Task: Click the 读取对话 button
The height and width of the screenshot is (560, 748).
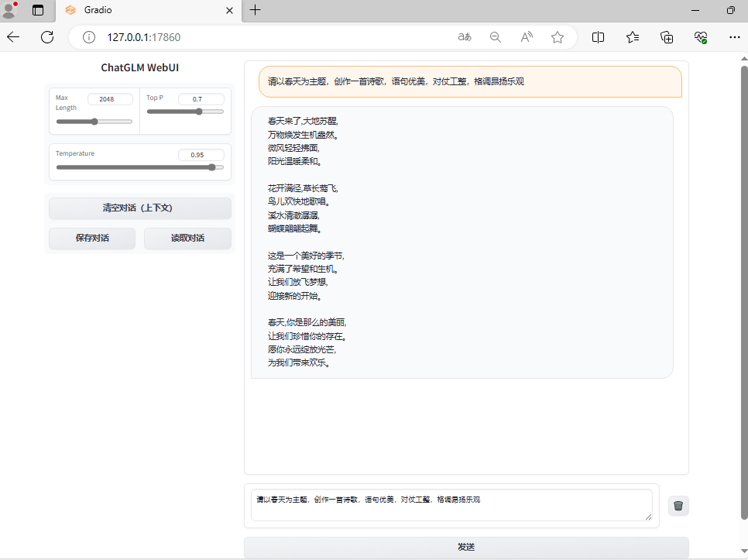Action: point(187,239)
